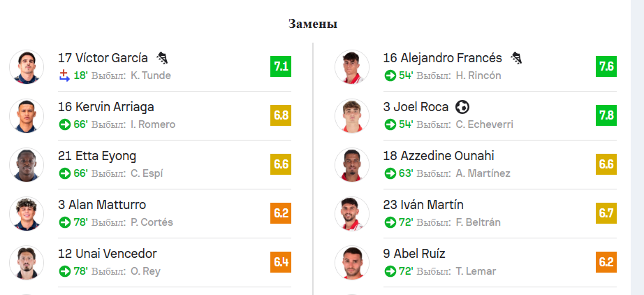Click the assist boot icon beside Alejandro Francés

(x=516, y=58)
